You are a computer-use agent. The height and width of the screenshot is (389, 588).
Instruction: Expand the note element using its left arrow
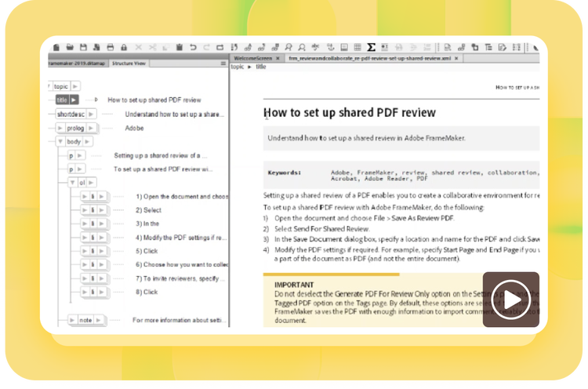pyautogui.click(x=72, y=320)
